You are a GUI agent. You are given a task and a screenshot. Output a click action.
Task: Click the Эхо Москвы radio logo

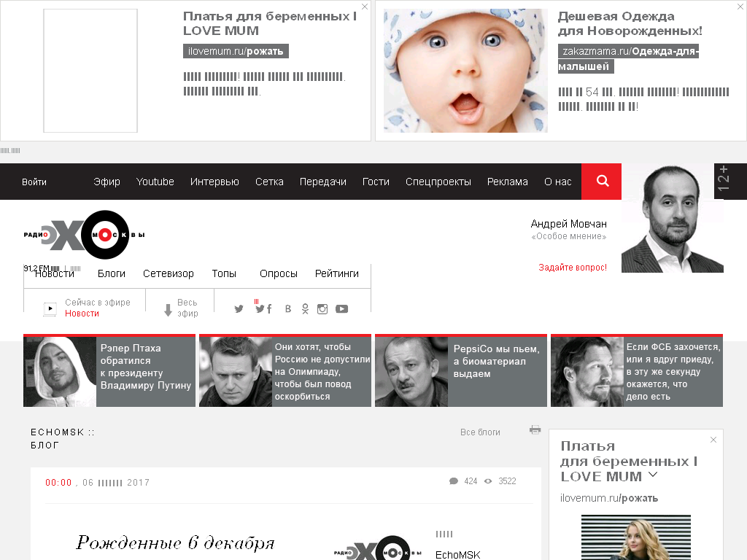pyautogui.click(x=85, y=235)
